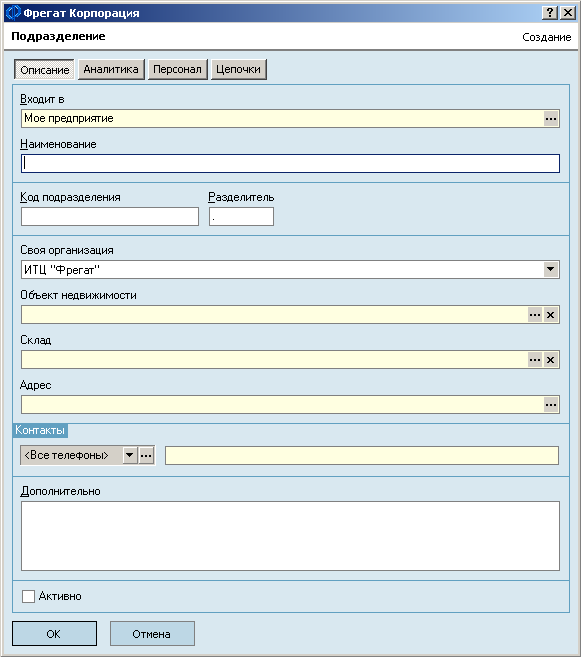Viewport: 581px width, 657px height.
Task: Click the Дополнительно text area
Action: pos(290,536)
